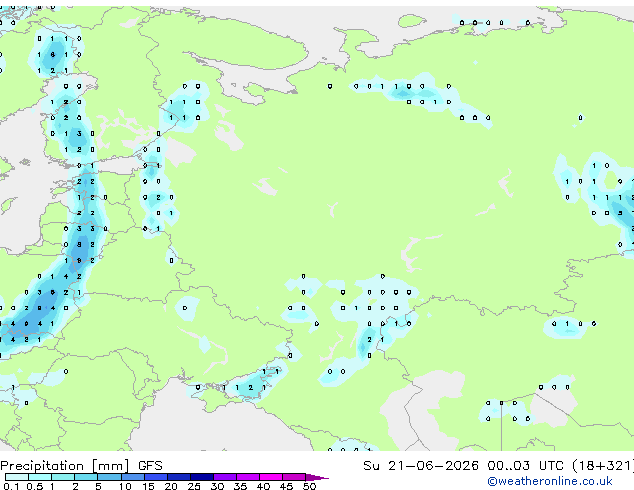This screenshot has height=490, width=634.
Task: Pick the 40–45 mm magenta legend swatch
Action: 271,477
